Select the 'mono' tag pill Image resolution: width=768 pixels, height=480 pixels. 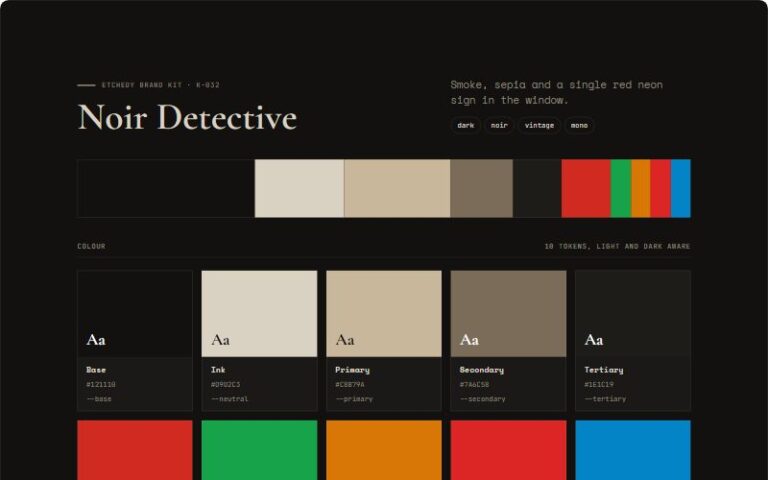tap(579, 125)
